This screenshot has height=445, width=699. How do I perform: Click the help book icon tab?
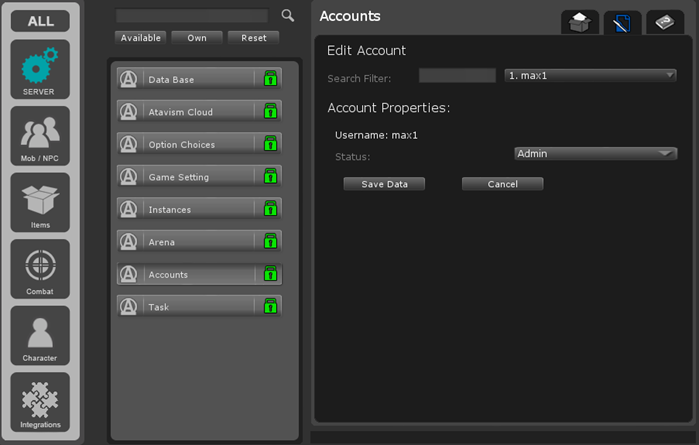[665, 22]
